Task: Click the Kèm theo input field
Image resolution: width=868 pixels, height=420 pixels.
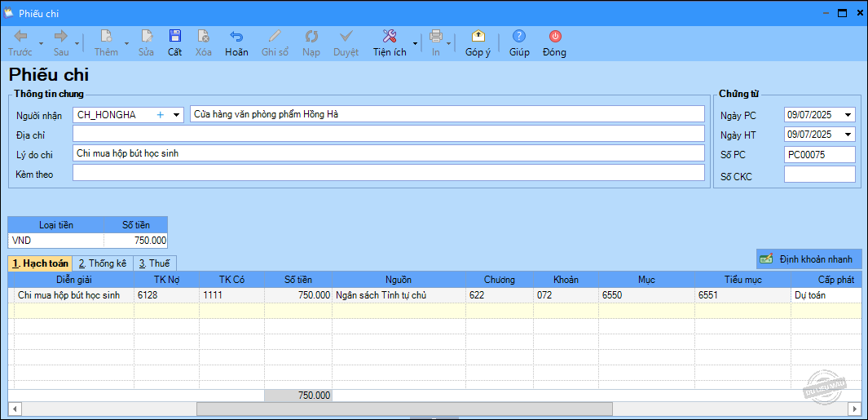Action: click(389, 173)
